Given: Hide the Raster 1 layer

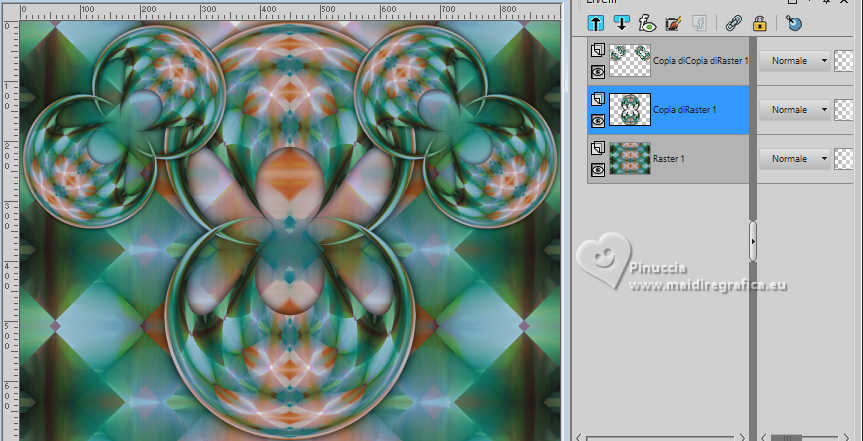Looking at the screenshot, I should (598, 169).
